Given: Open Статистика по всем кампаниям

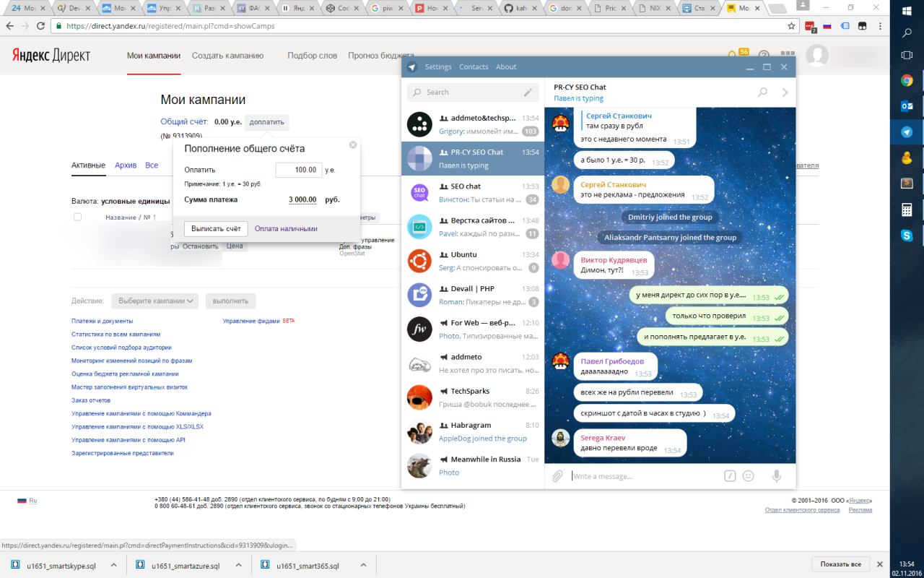Looking at the screenshot, I should [115, 335].
